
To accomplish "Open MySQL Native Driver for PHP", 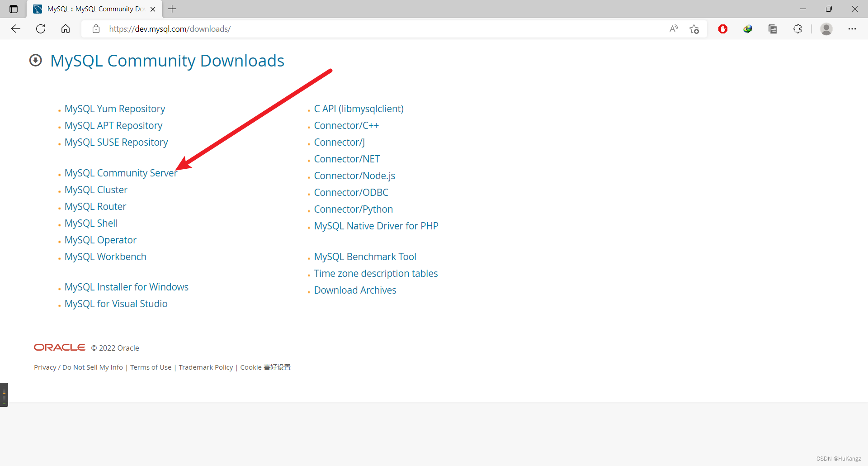I will (x=376, y=226).
